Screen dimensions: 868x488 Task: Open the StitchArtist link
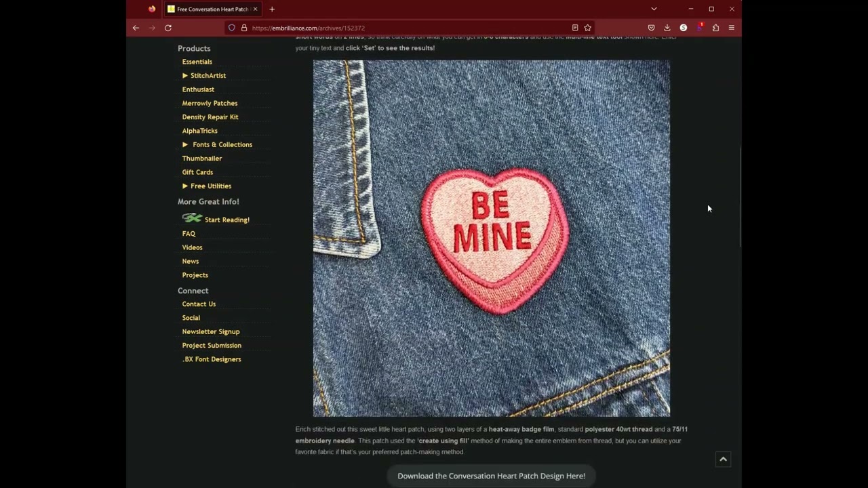(x=208, y=75)
